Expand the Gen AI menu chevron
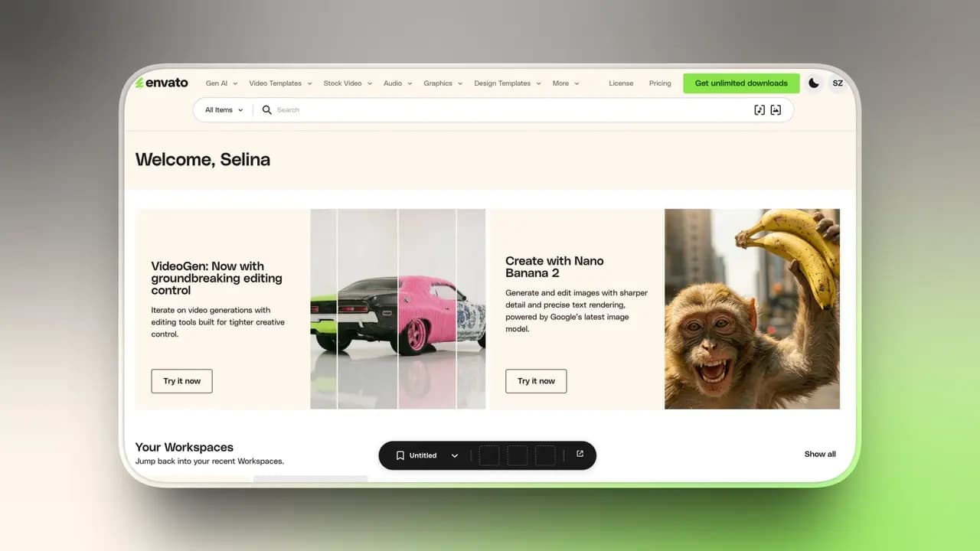980x551 pixels. pyautogui.click(x=234, y=83)
